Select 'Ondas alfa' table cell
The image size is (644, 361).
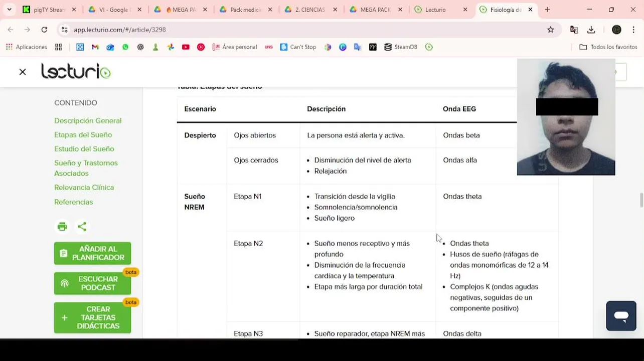(x=460, y=160)
